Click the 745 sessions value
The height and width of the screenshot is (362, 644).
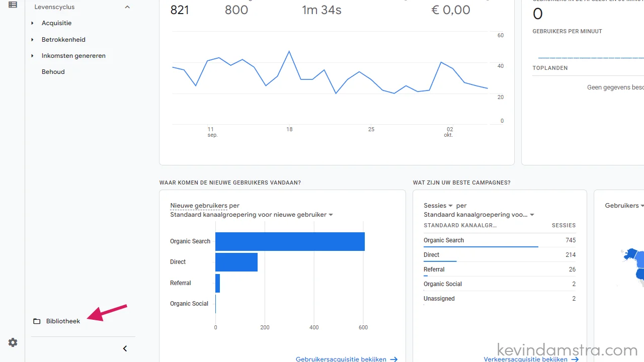click(x=571, y=240)
